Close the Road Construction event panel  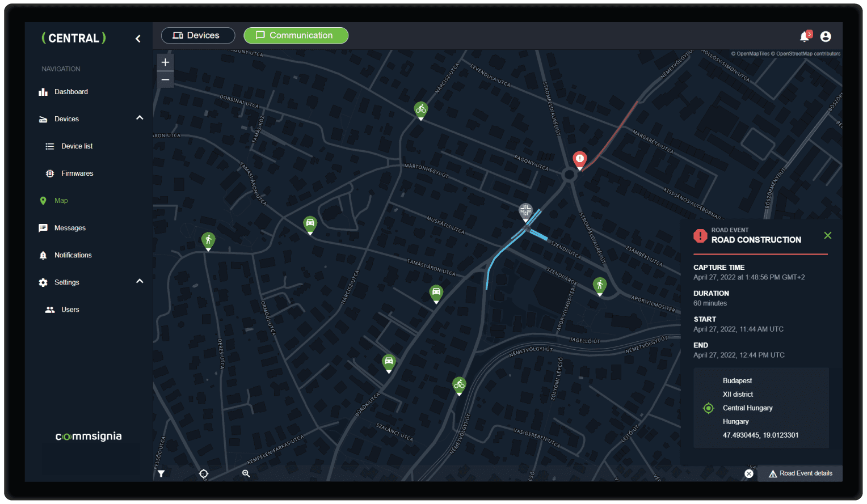[x=828, y=235]
